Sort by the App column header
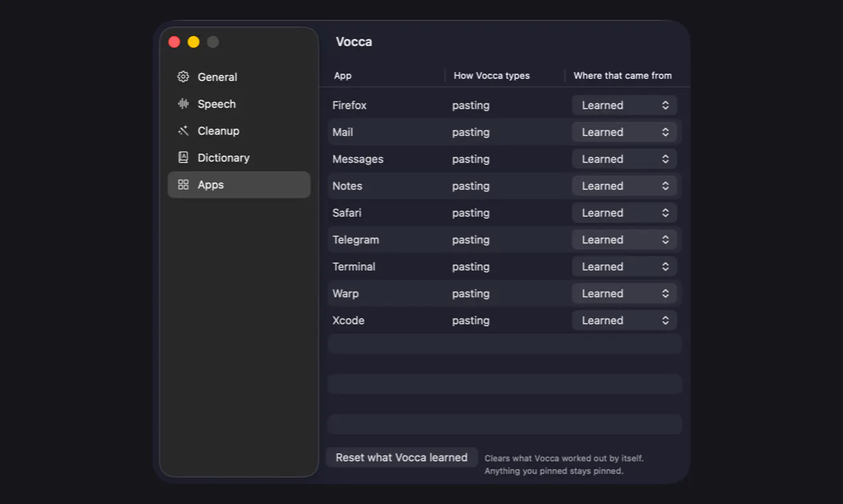The width and height of the screenshot is (843, 504). coord(343,76)
